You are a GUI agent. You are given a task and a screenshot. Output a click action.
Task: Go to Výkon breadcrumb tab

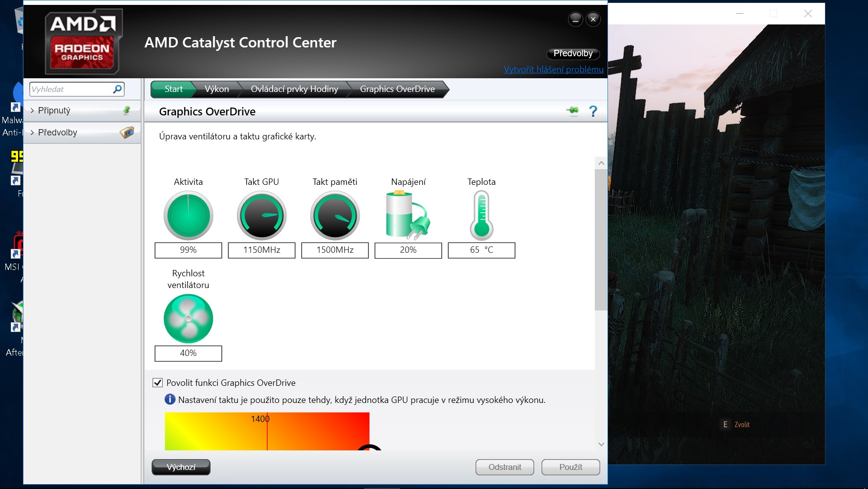217,89
